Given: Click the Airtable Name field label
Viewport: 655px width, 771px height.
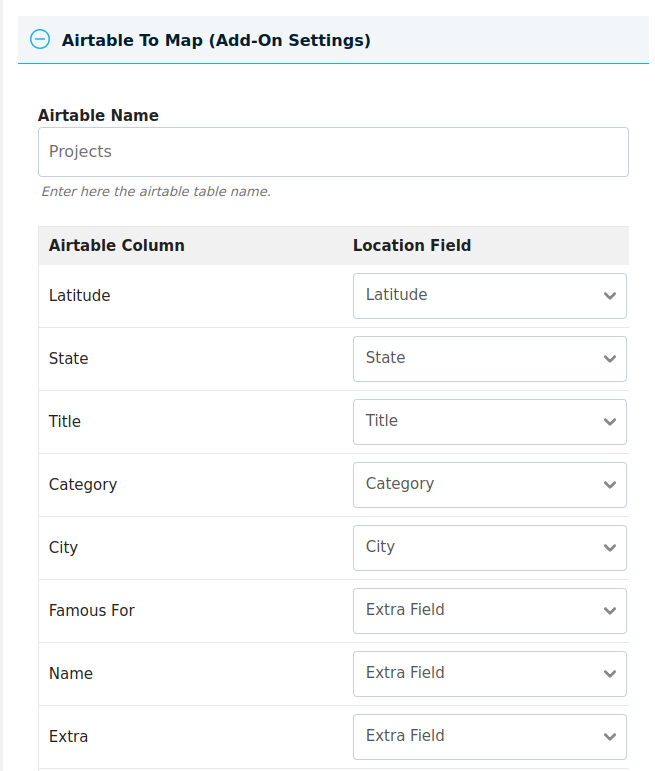Looking at the screenshot, I should point(98,115).
